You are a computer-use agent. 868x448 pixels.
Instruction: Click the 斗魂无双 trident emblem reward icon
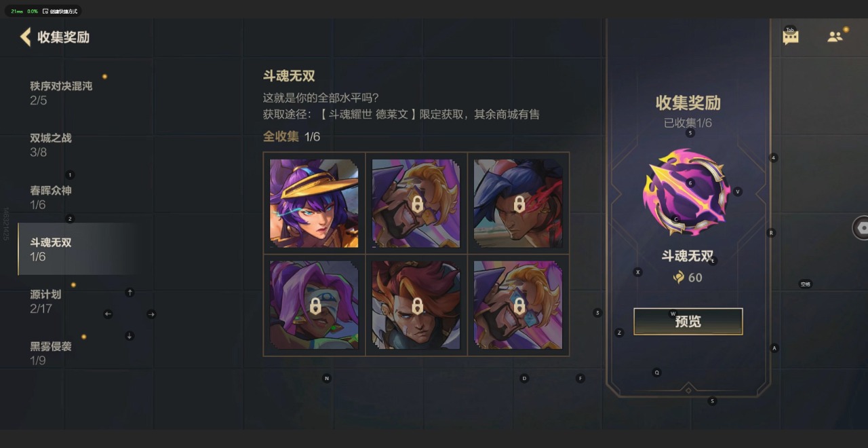[x=688, y=192]
